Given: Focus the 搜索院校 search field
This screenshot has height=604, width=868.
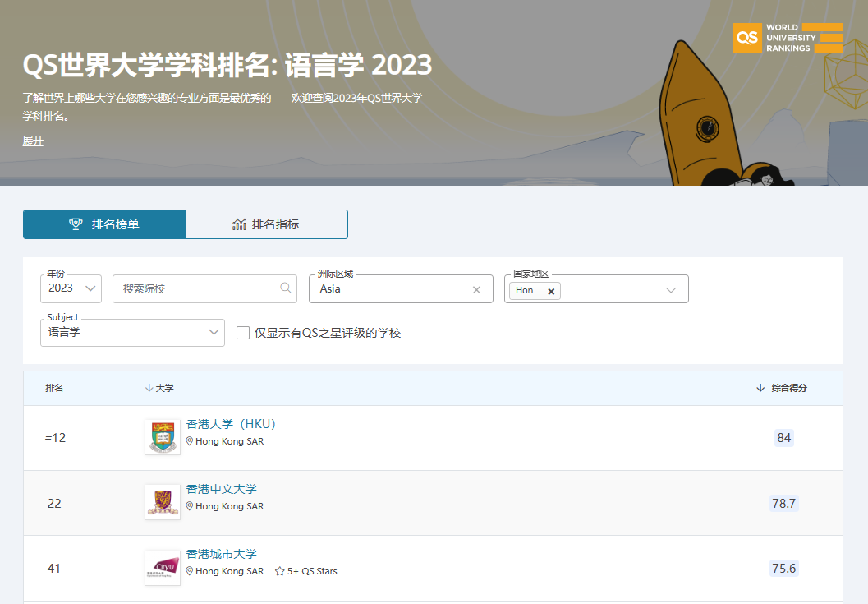Looking at the screenshot, I should point(204,288).
